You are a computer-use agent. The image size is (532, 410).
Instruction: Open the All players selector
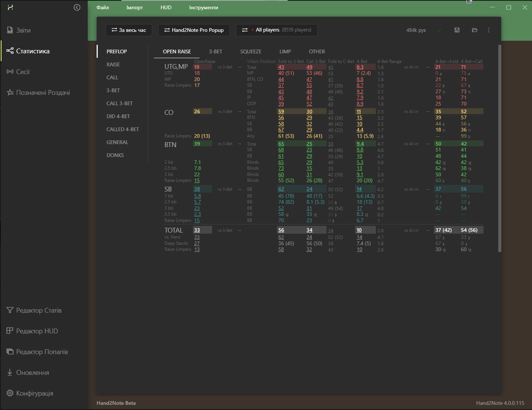[x=277, y=30]
